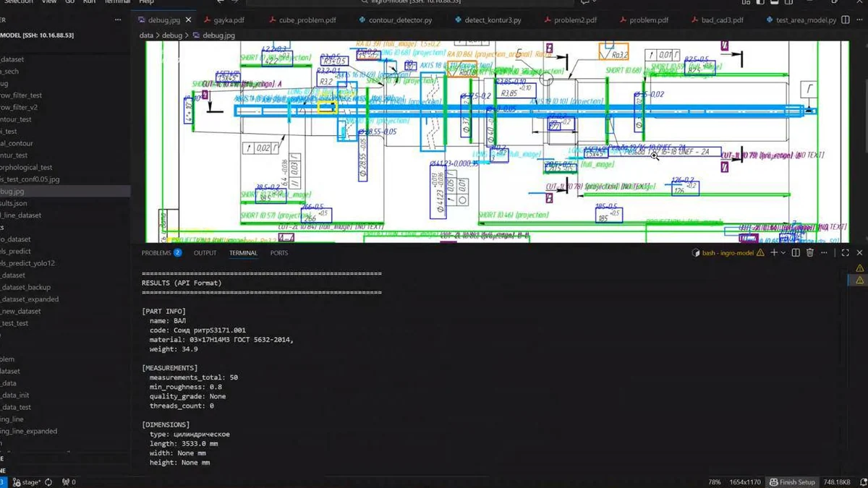Open the contour_test item in explorer
The width and height of the screenshot is (868, 488).
point(65,119)
